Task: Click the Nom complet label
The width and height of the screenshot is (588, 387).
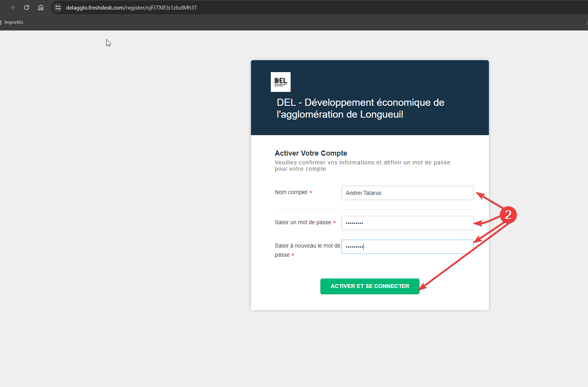Action: click(293, 192)
